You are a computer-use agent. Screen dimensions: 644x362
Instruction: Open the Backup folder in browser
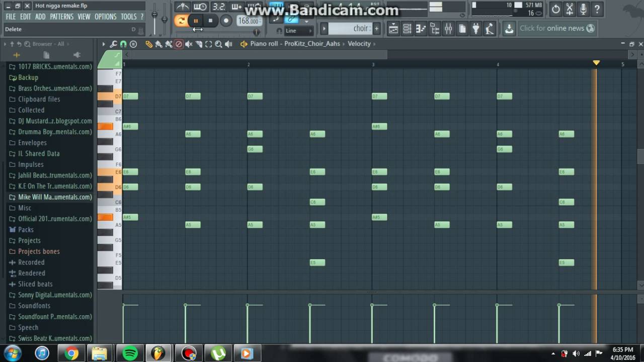coord(28,77)
